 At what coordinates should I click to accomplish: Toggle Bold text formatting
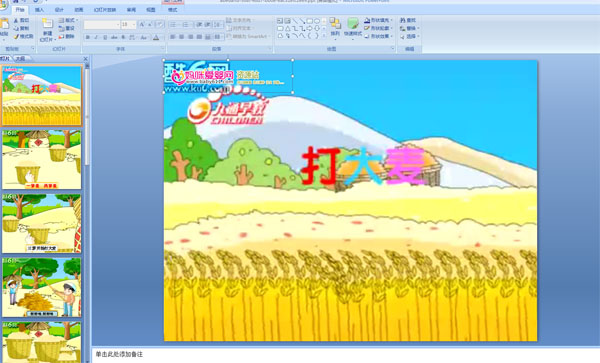click(88, 37)
